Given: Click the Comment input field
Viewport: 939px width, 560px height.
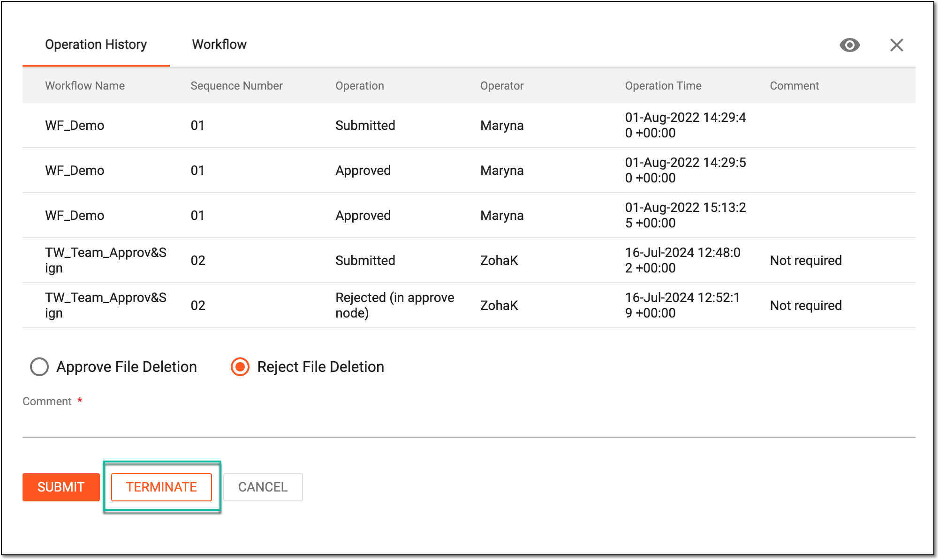Looking at the screenshot, I should pyautogui.click(x=469, y=425).
